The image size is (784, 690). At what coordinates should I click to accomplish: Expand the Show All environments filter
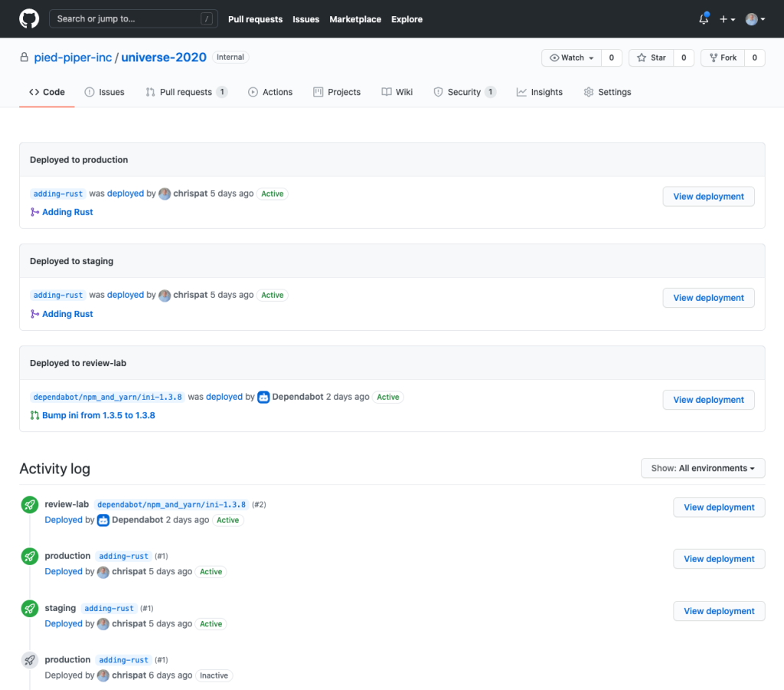[702, 468]
